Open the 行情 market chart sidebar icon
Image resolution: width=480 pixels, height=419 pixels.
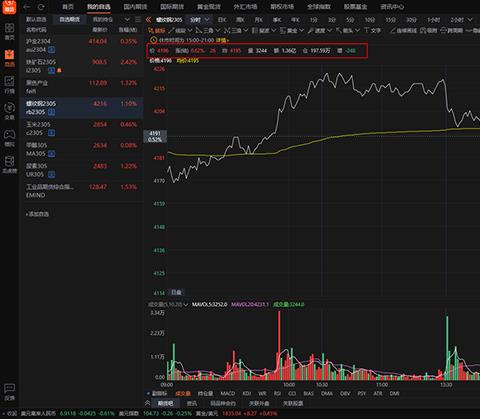(9, 85)
